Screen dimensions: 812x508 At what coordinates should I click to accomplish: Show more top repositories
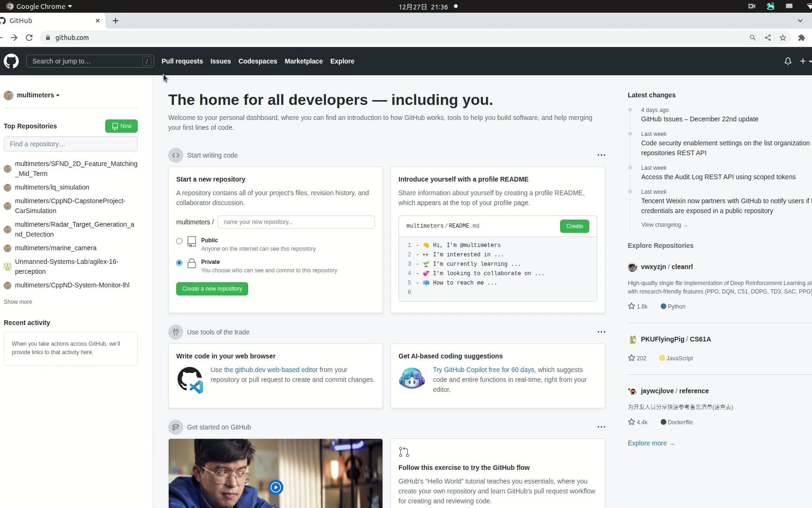click(x=18, y=302)
